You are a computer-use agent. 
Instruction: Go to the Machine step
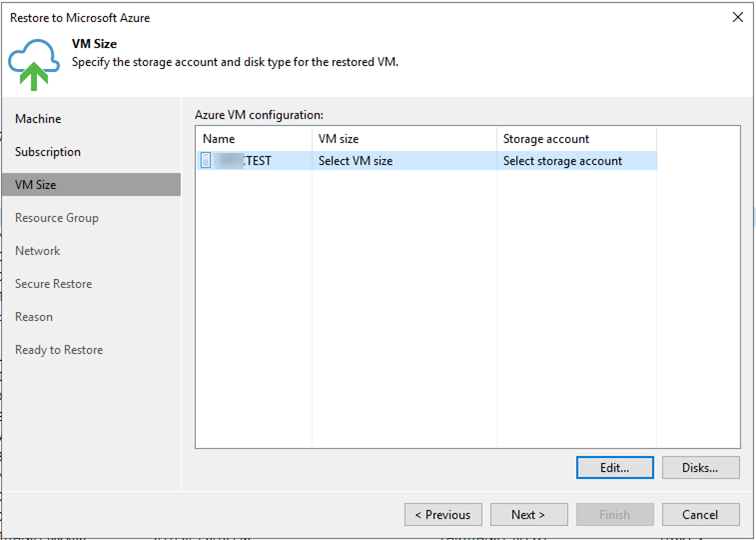[x=38, y=119]
